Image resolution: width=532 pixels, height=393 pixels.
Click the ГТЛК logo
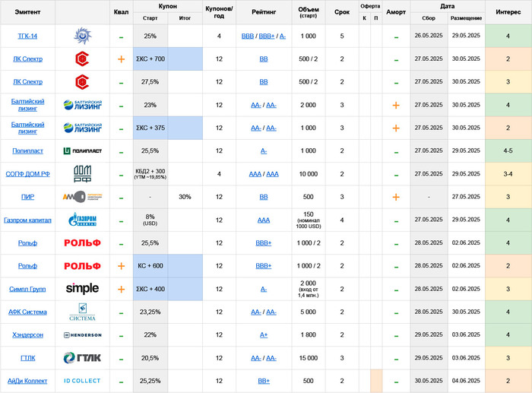(x=82, y=358)
